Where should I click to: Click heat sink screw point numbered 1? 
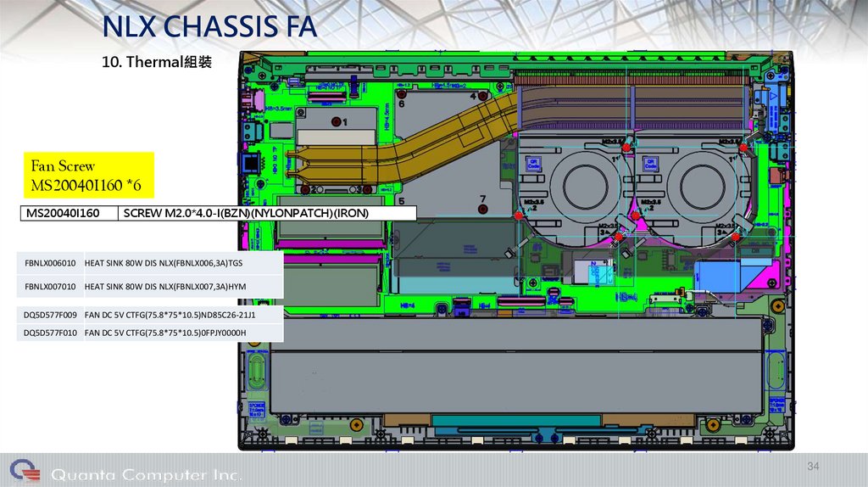(x=336, y=121)
